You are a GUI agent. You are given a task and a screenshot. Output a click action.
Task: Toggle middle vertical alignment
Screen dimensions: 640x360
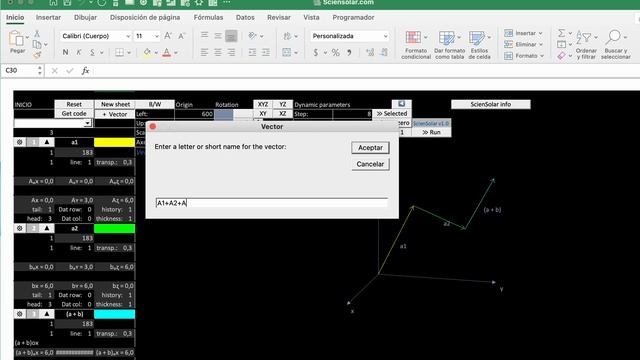tap(218, 36)
